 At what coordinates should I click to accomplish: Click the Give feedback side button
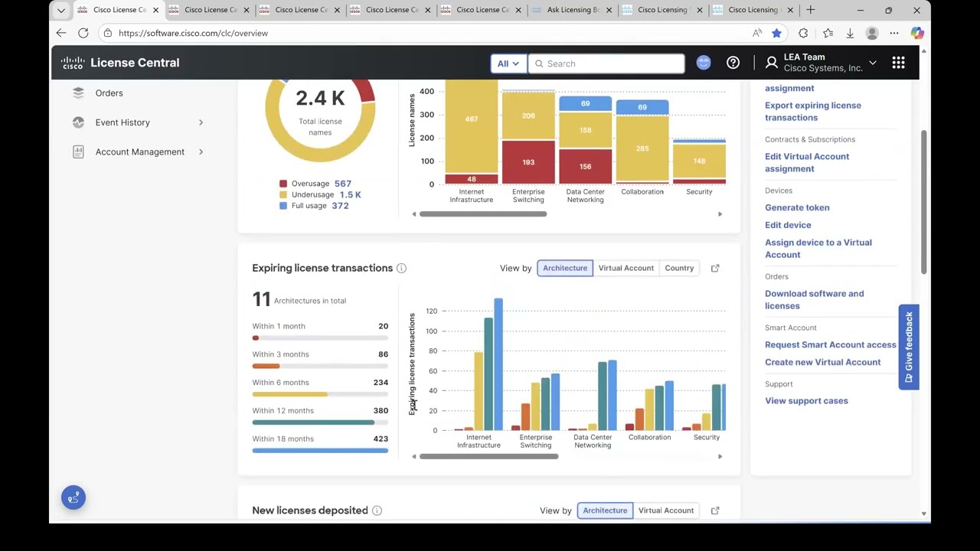(x=909, y=347)
